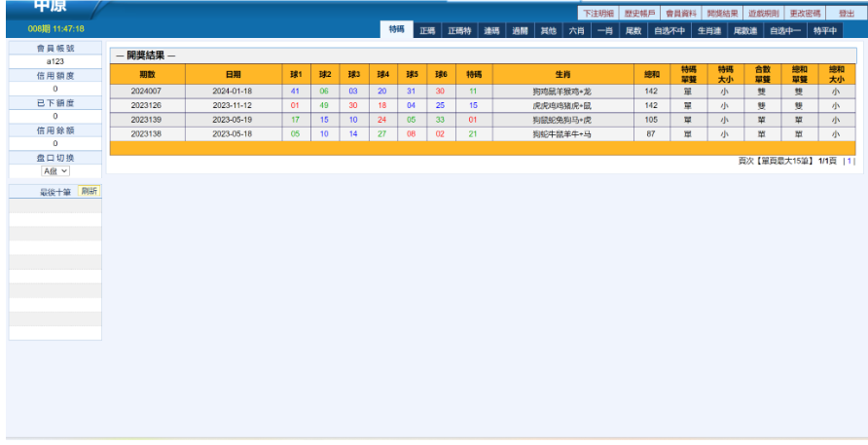This screenshot has height=445, width=868.
Task: Click the 球6 column header
Action: (441, 74)
